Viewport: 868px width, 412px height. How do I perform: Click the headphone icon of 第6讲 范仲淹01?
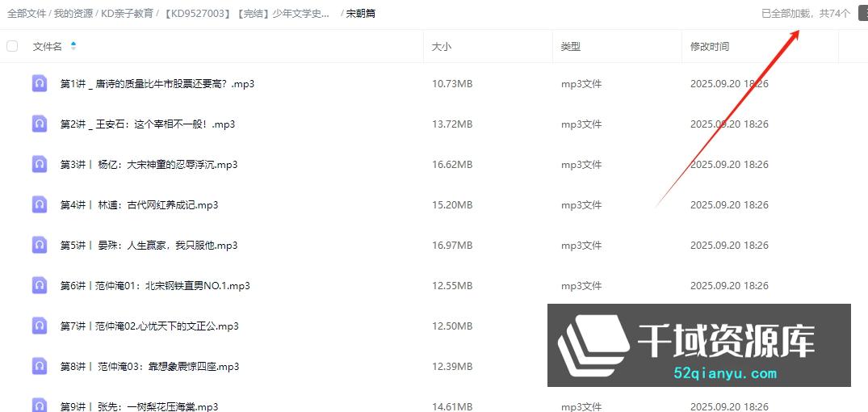click(x=40, y=286)
